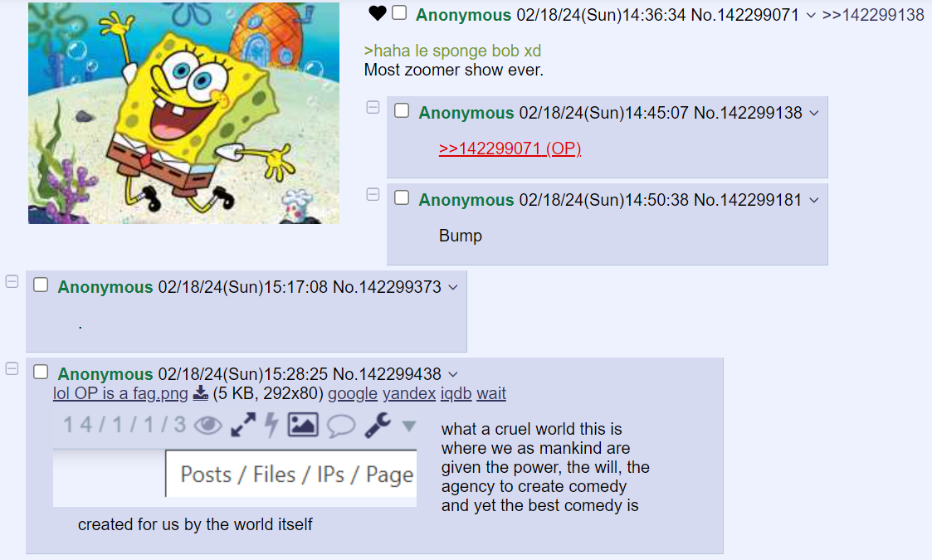Select checkbox of post No.142299438

tap(41, 373)
